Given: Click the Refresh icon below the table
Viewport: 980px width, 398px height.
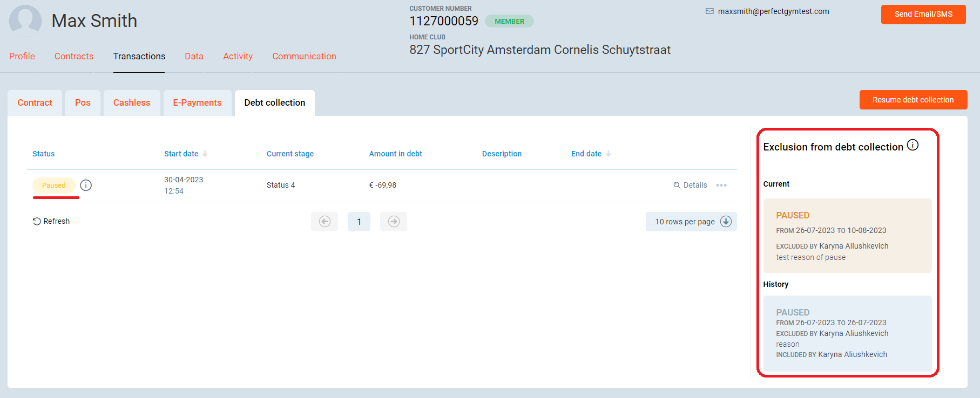Looking at the screenshot, I should 37,222.
